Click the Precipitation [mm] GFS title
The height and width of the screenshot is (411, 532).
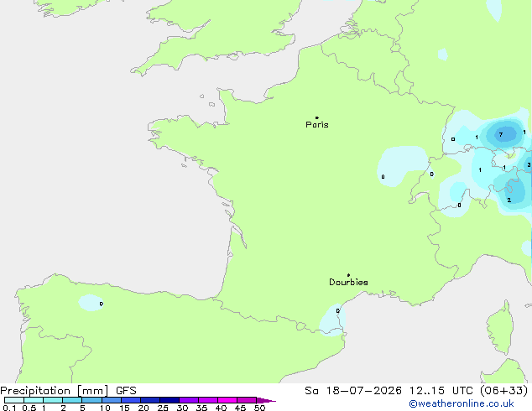pos(68,391)
